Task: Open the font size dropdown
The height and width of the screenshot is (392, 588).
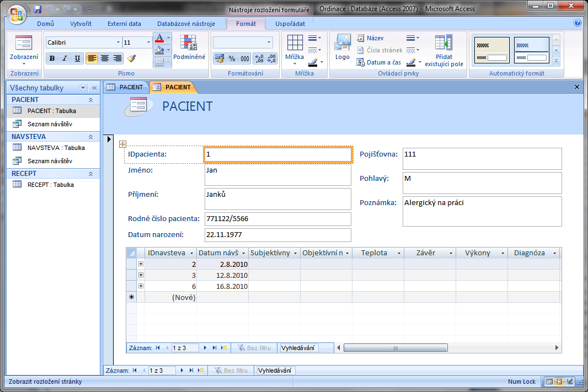Action: tap(148, 42)
